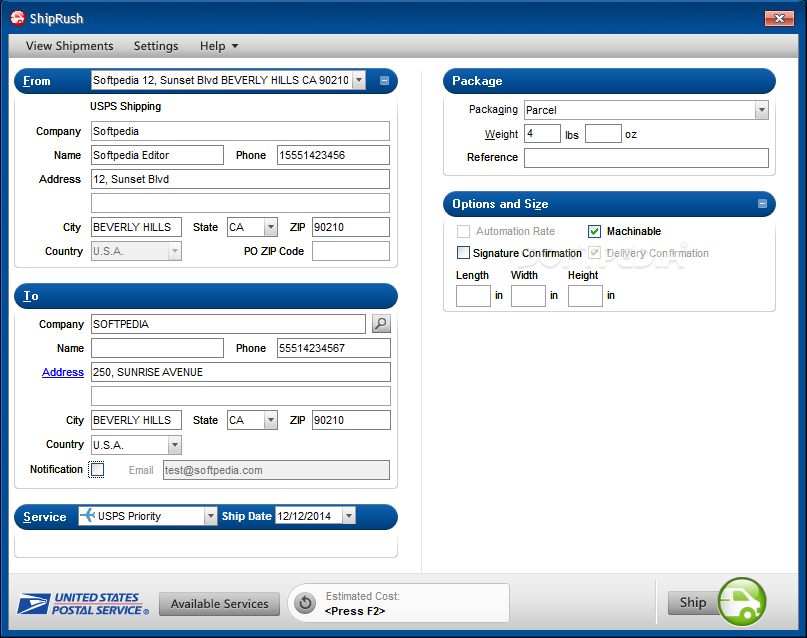Click the From Company field
Viewport: 807px width, 638px height.
point(240,131)
